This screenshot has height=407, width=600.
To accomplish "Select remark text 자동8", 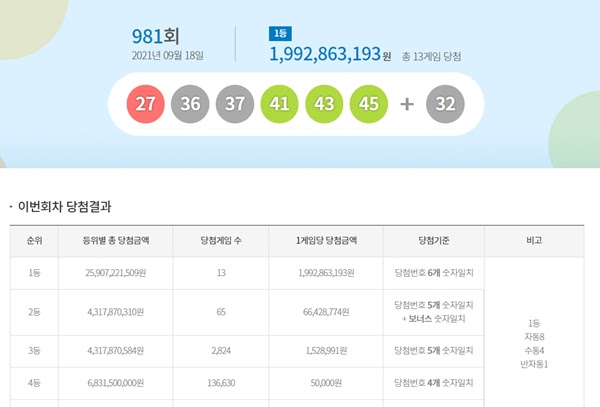I will pos(534,337).
